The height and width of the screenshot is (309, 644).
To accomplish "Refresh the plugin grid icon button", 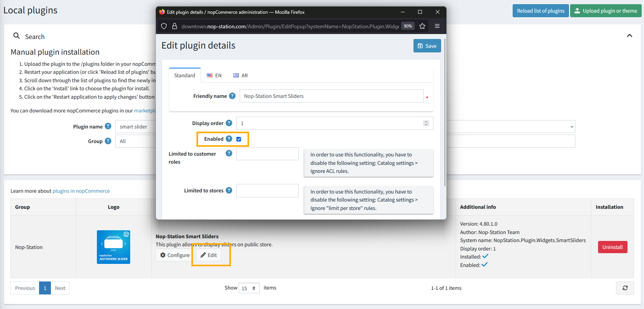I will coord(625,288).
